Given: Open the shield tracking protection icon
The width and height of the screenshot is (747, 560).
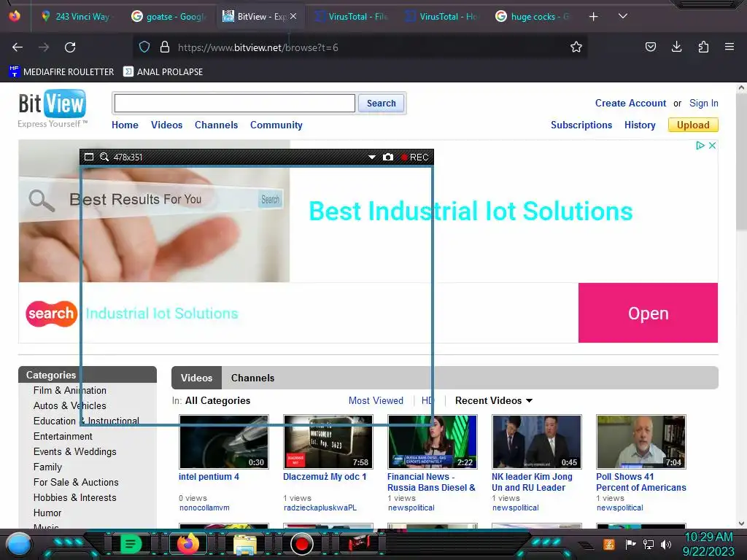Looking at the screenshot, I should point(144,47).
